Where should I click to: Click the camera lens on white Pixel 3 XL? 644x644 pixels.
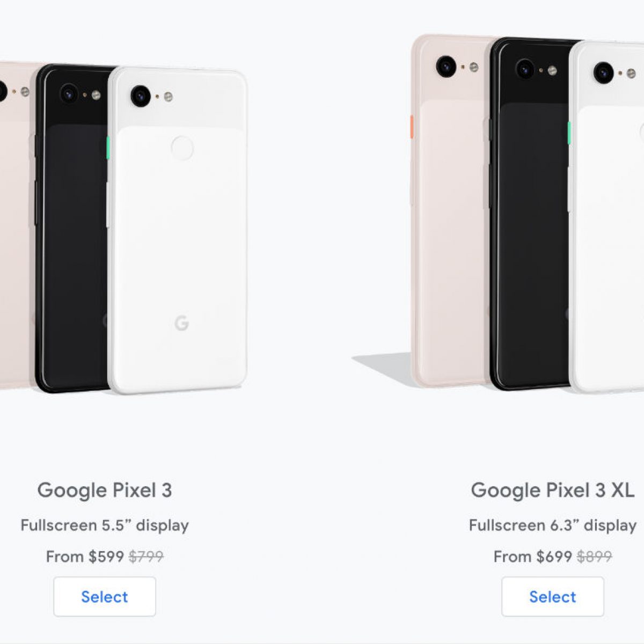point(603,72)
